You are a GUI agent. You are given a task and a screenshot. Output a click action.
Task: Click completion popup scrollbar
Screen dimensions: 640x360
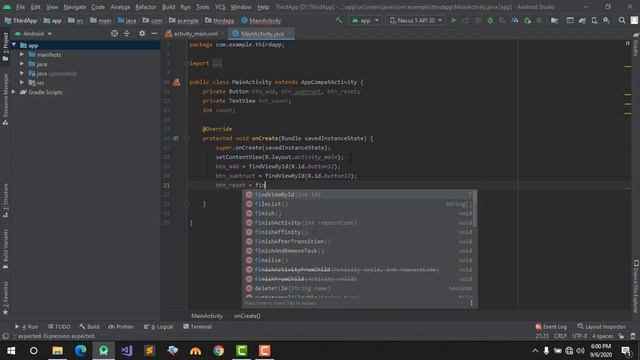(475, 209)
